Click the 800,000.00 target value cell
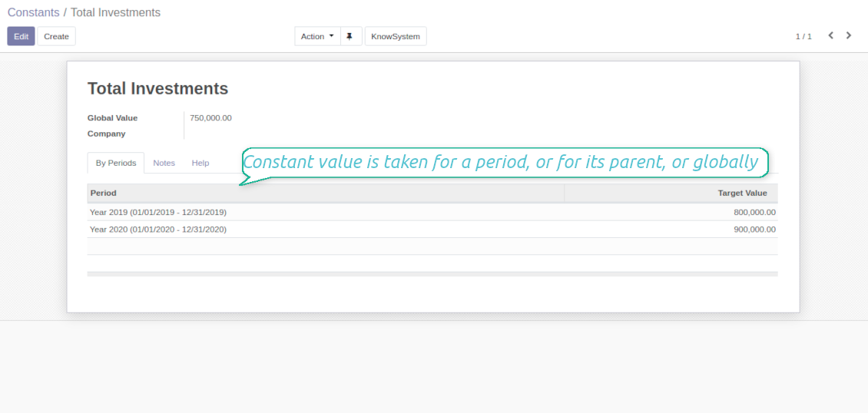This screenshot has width=868, height=413. [754, 212]
